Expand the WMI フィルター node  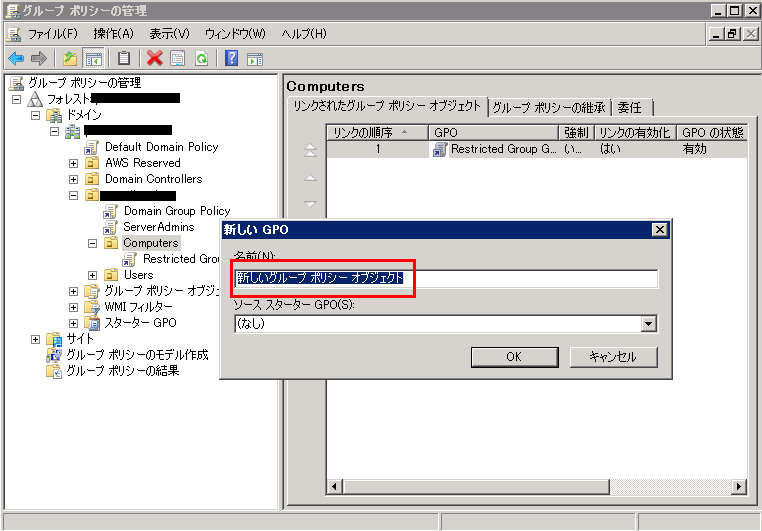tap(73, 308)
